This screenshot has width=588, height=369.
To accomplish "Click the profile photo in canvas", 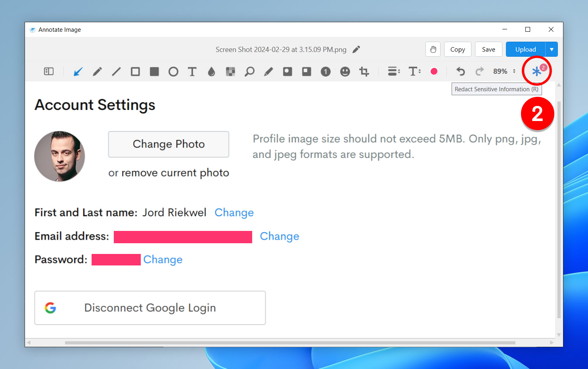I will point(59,156).
